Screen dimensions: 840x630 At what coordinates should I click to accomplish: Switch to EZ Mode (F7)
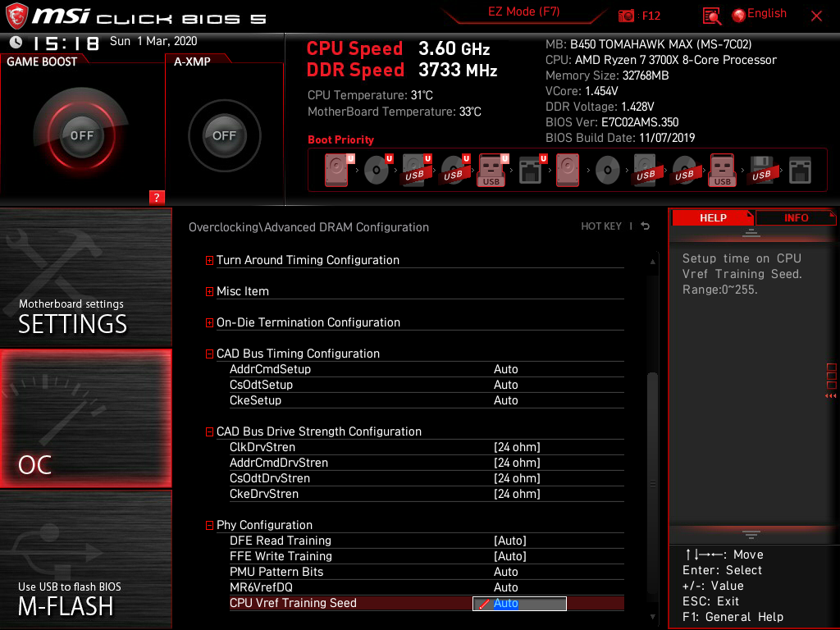pyautogui.click(x=523, y=11)
